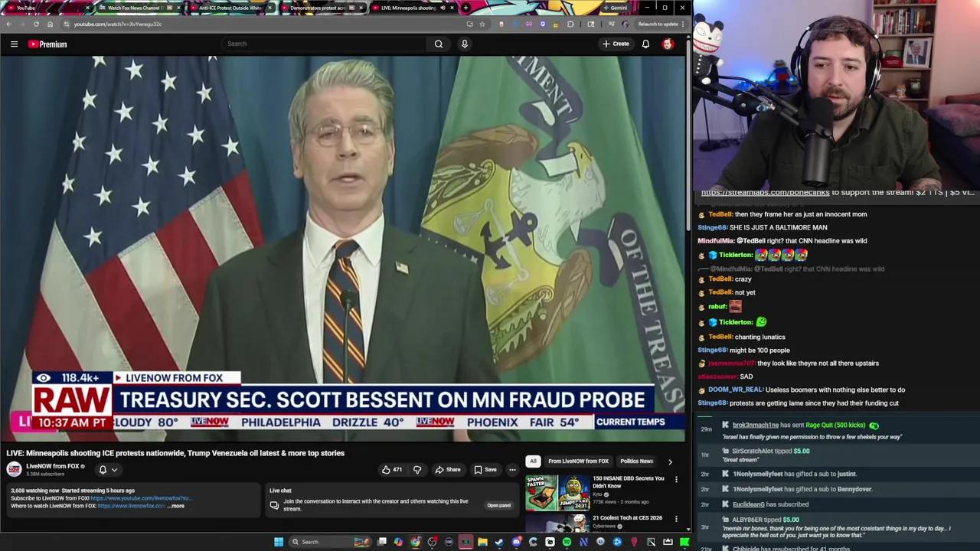Screen dimensions: 980x551
Task: Click streamlabs.com/bonecilnks link text
Action: (x=765, y=193)
